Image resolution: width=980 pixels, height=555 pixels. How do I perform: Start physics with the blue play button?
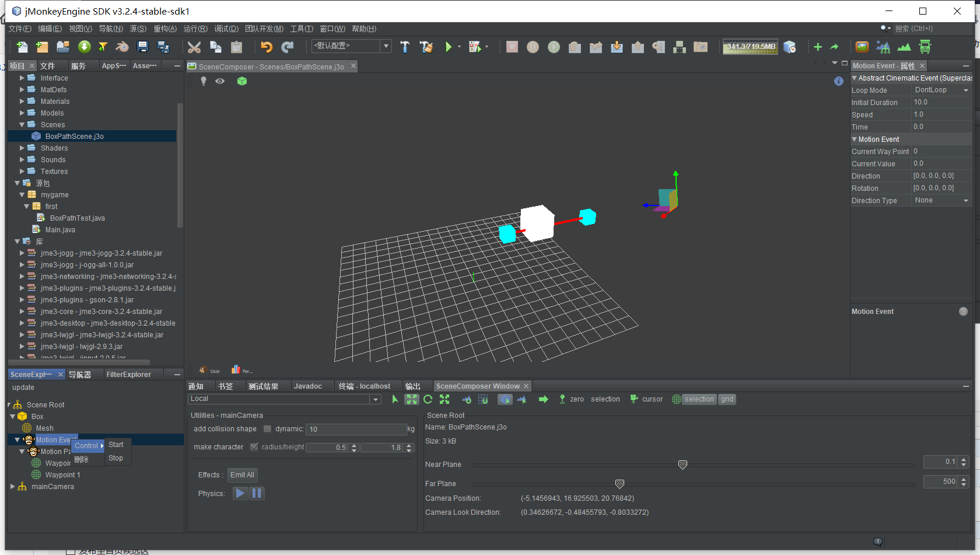click(240, 493)
